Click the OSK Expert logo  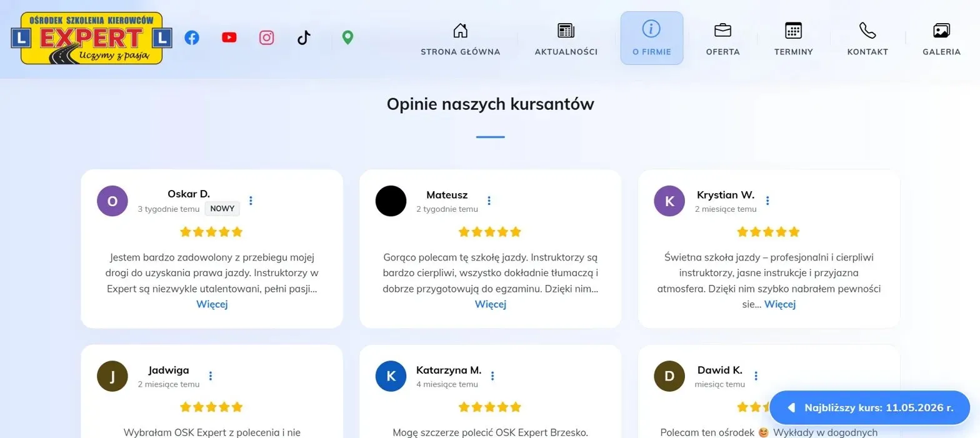91,38
